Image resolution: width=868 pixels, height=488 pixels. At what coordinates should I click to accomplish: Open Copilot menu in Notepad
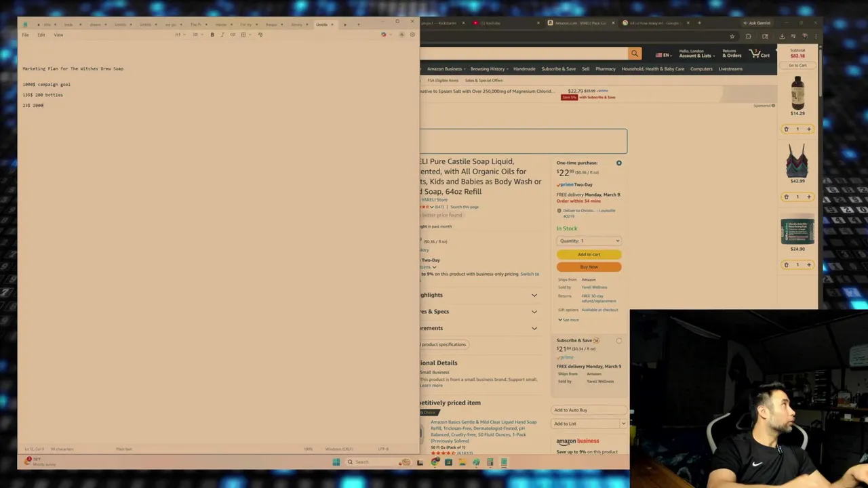coord(386,35)
